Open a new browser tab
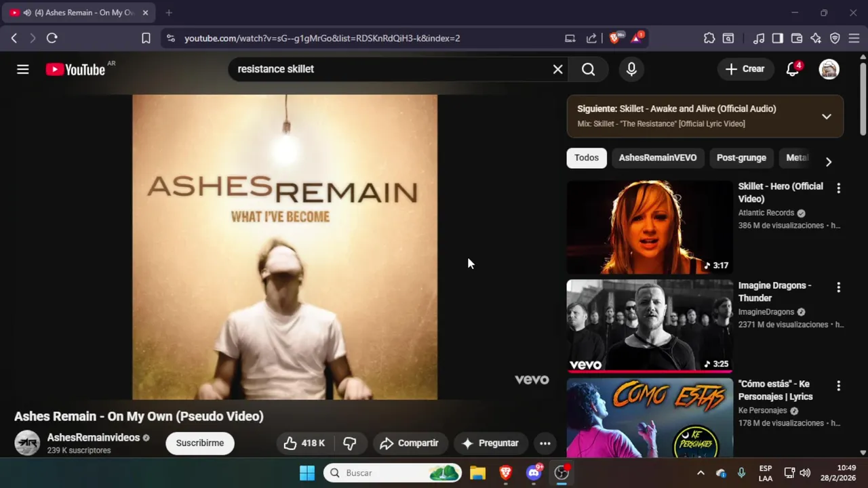Image resolution: width=868 pixels, height=488 pixels. (x=169, y=12)
